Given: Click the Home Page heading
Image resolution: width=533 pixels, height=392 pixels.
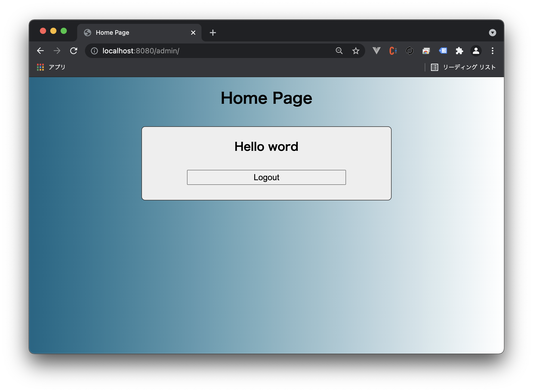Looking at the screenshot, I should pos(266,98).
